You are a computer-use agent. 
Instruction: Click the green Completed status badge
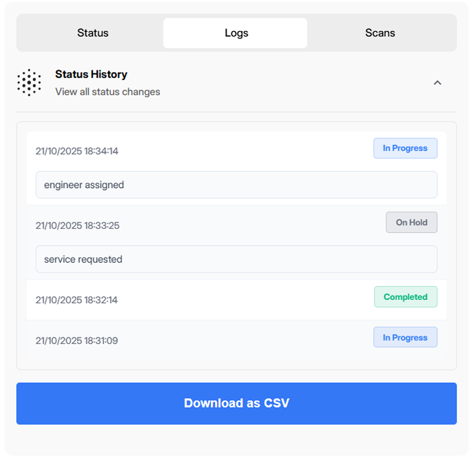coord(405,297)
